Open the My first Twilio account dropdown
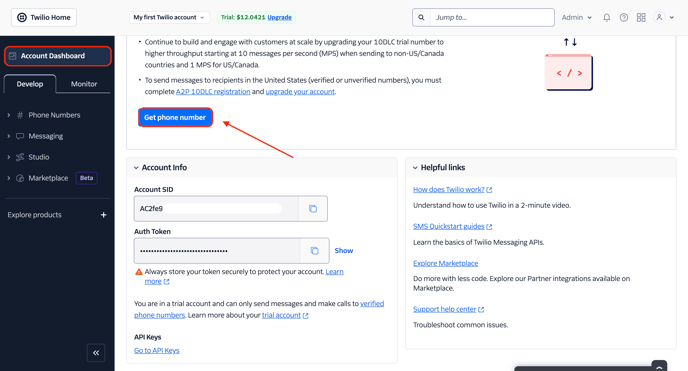688x371 pixels. 169,18
